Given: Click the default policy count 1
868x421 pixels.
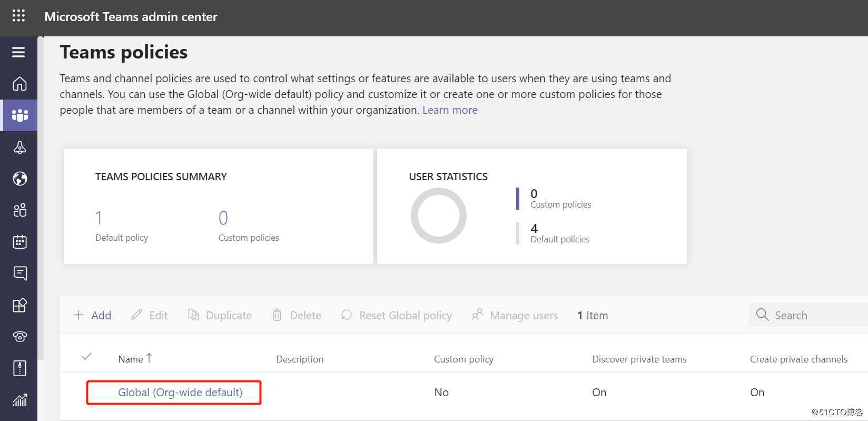Looking at the screenshot, I should coord(98,218).
